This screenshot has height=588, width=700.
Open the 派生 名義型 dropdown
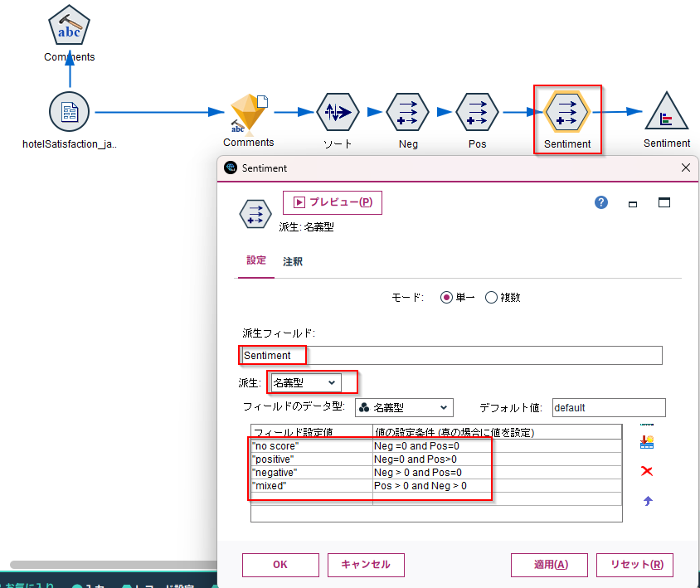coord(306,382)
